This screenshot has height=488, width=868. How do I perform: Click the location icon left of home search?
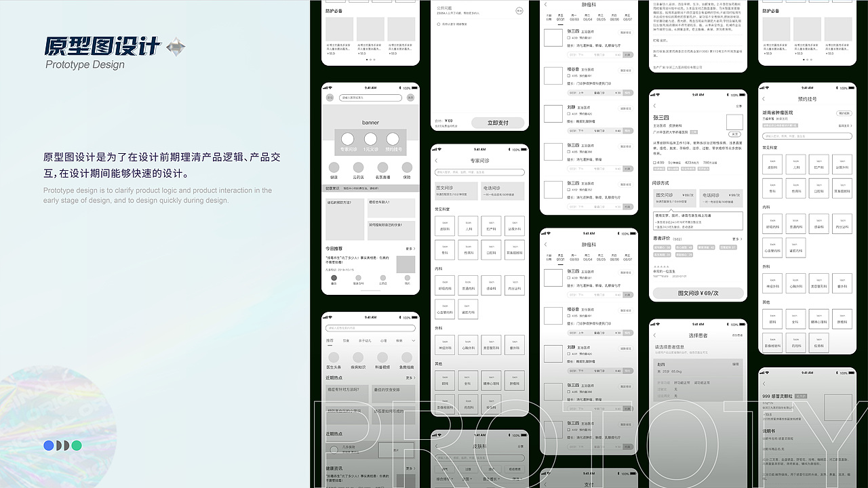coord(330,98)
